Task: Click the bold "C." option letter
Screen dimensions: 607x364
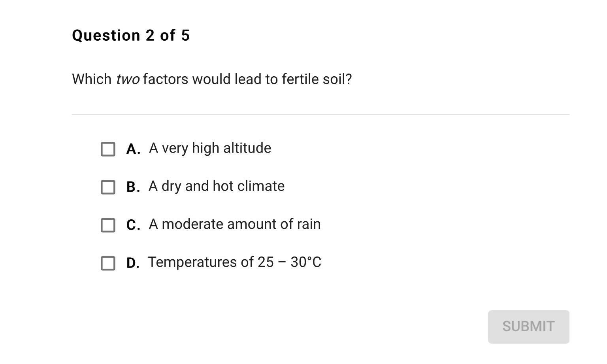Action: click(133, 225)
